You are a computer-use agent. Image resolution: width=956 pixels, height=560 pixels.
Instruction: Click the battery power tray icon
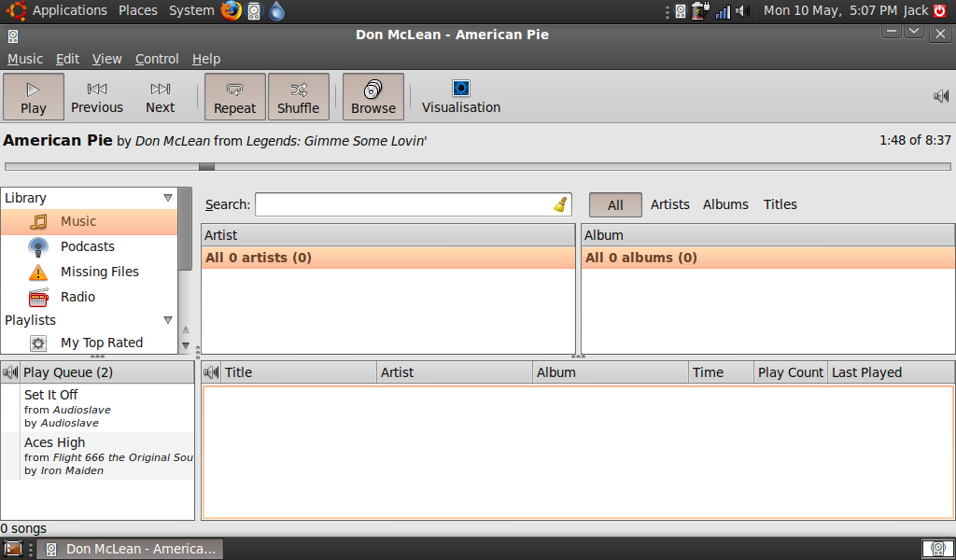(700, 11)
